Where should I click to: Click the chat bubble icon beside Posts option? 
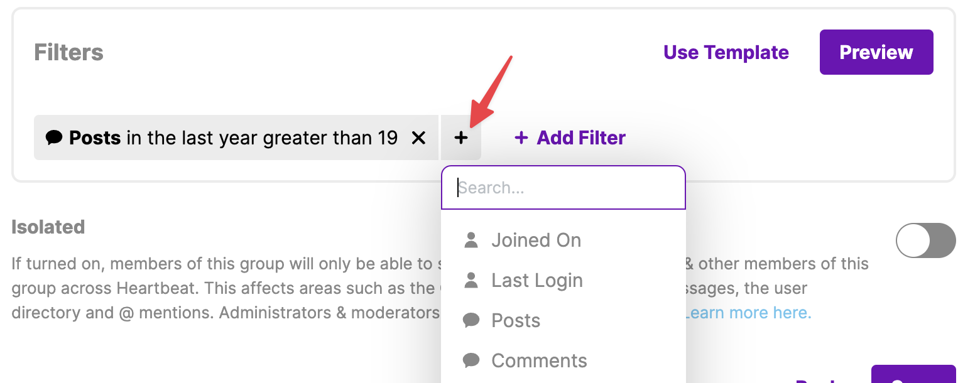click(471, 321)
